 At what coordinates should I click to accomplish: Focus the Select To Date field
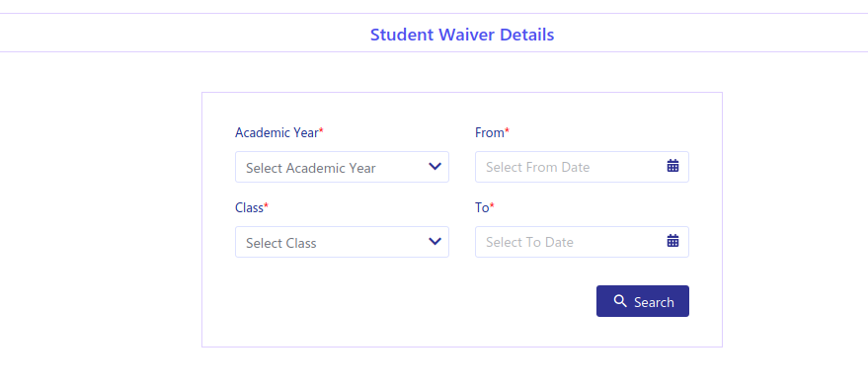[582, 242]
